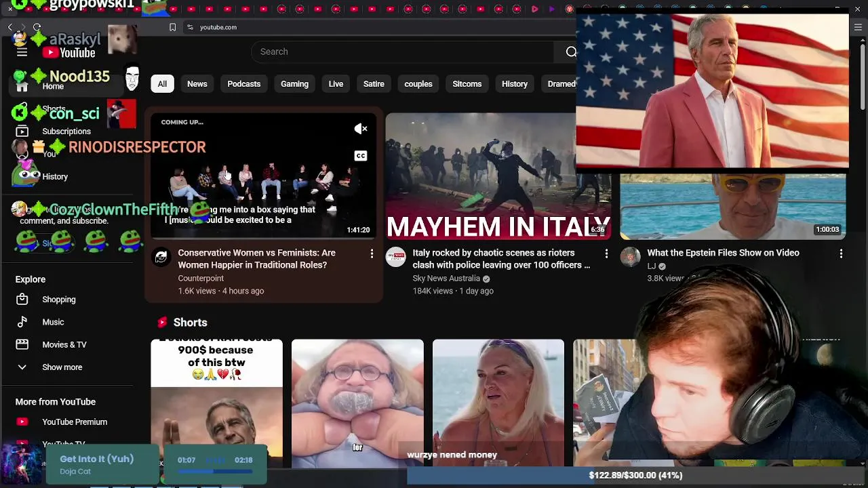
Task: Click the Shorts section heading
Action: click(x=190, y=323)
